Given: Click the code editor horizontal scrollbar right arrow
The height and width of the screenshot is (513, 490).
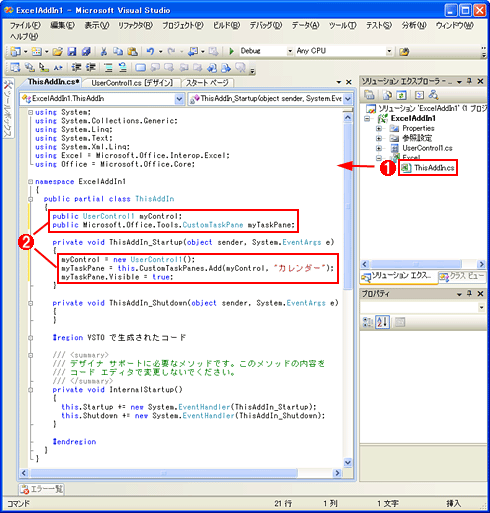Looking at the screenshot, I should coord(337,473).
